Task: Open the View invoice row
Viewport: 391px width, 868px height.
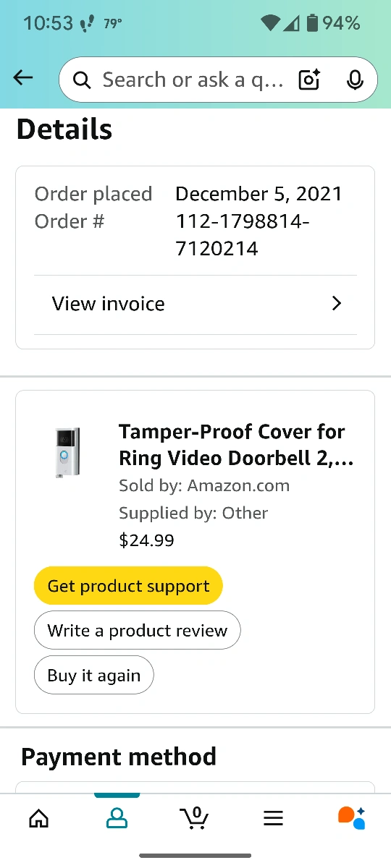Action: pos(195,305)
